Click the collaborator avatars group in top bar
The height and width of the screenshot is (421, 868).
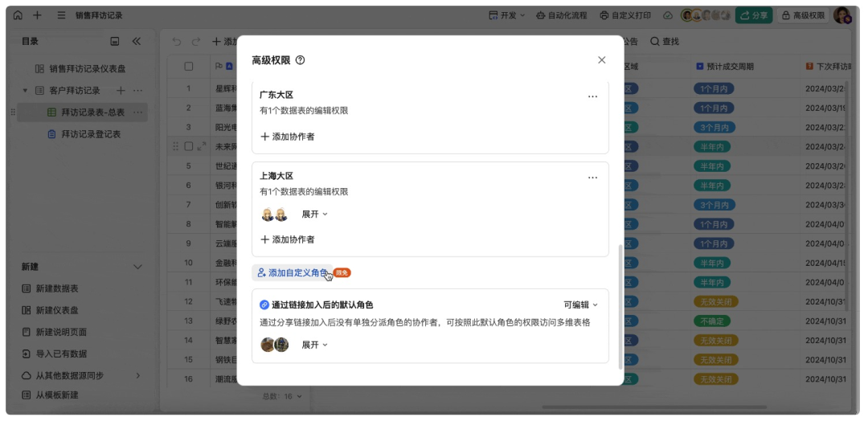[x=706, y=15]
